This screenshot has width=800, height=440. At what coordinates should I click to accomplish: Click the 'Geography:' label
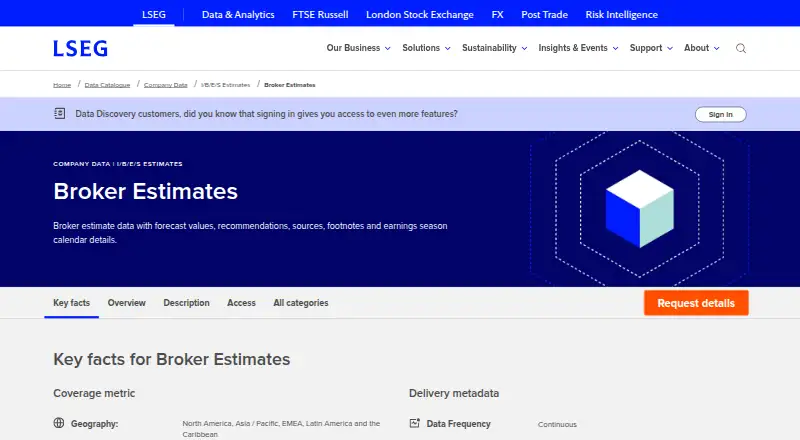pyautogui.click(x=94, y=424)
